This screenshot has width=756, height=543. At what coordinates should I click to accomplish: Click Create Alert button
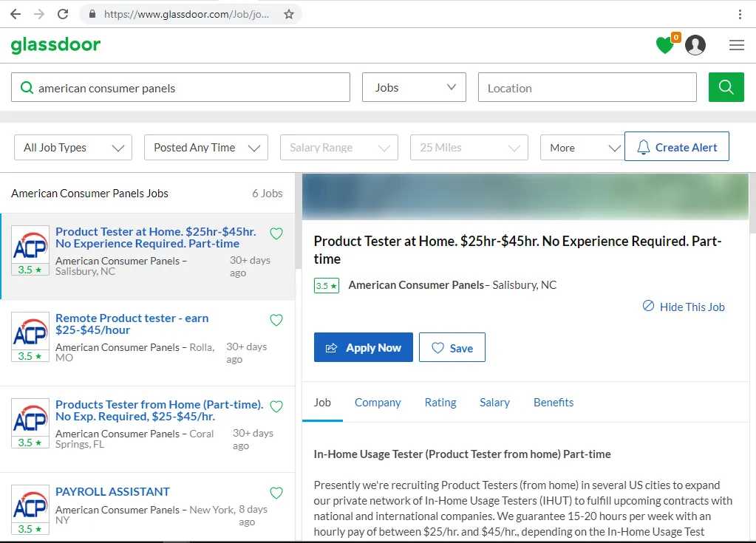click(676, 146)
